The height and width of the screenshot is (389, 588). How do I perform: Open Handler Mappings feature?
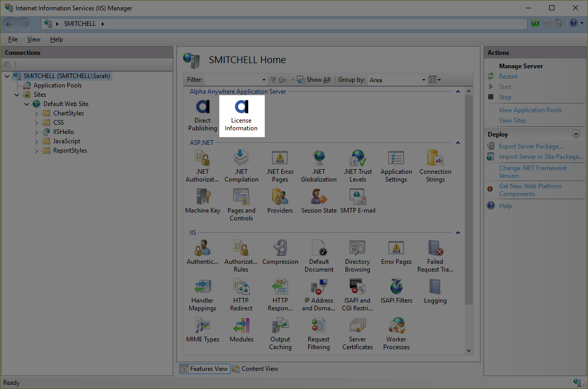(x=203, y=295)
